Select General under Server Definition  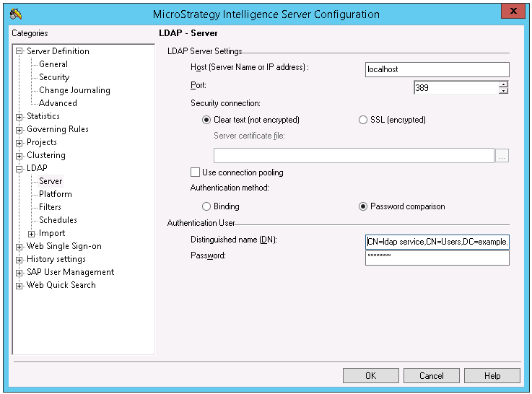point(53,64)
